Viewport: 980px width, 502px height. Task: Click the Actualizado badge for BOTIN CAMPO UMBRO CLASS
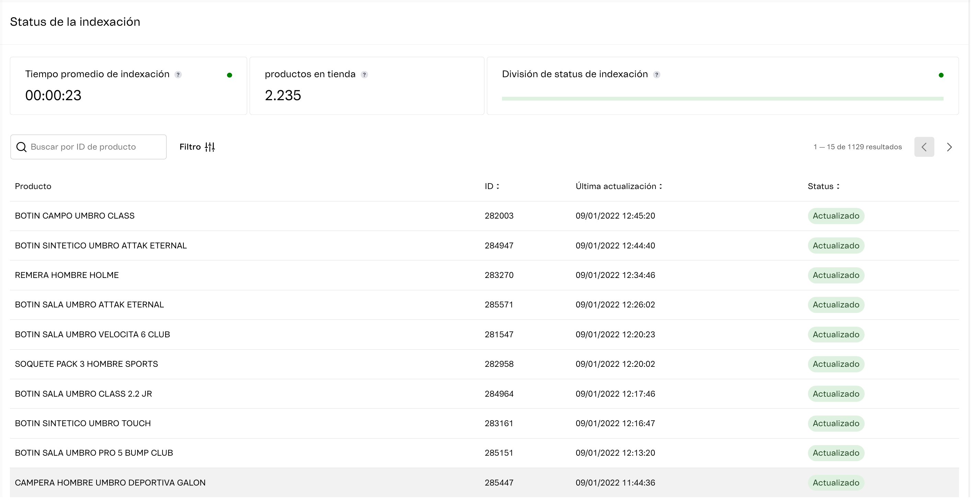[x=835, y=215]
